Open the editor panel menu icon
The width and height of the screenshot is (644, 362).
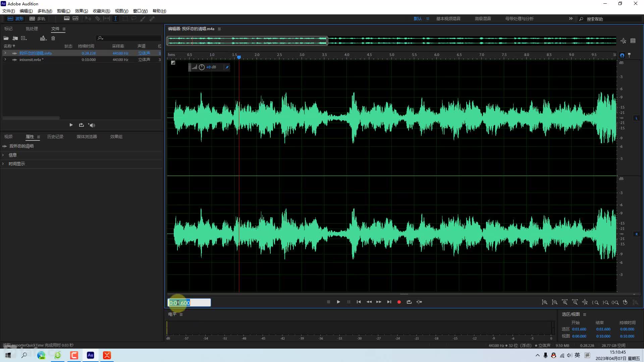[219, 29]
